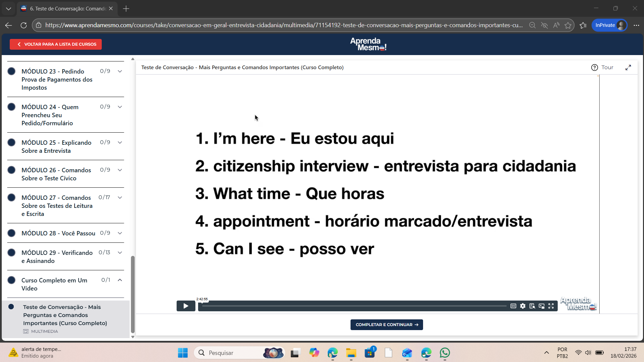Expand MÓDULO 23 Pedindo Prova de Pagamentos
Image resolution: width=644 pixels, height=362 pixels.
coord(120,71)
